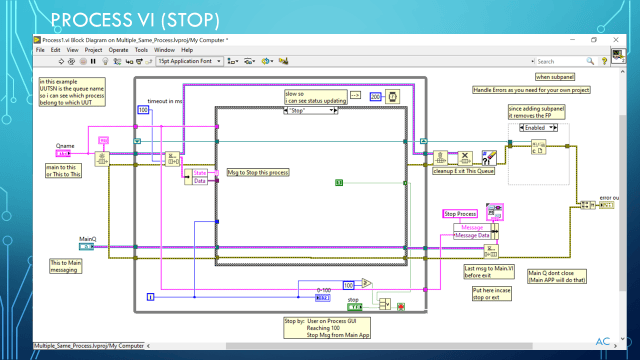Image resolution: width=640 pixels, height=360 pixels.
Task: Select the Clear Errors node
Action: click(x=489, y=158)
